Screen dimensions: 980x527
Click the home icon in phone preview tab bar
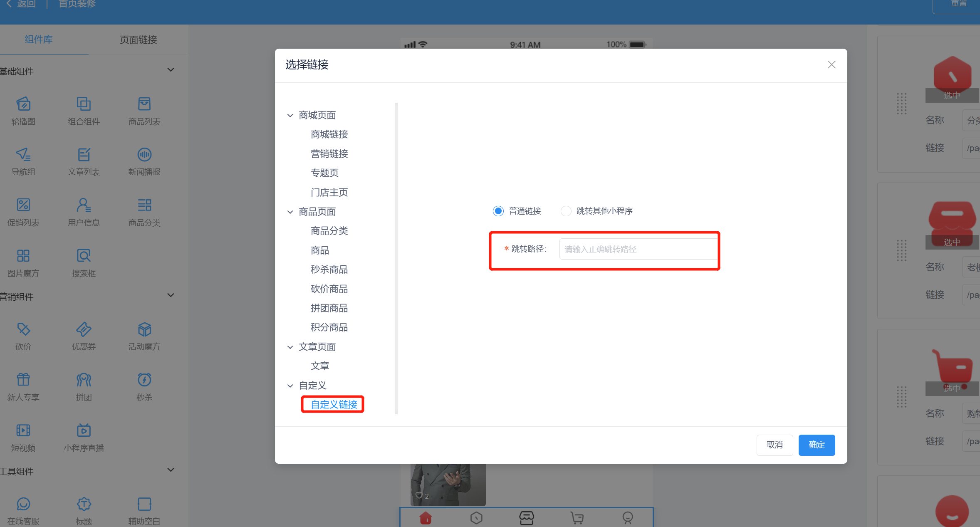click(x=426, y=518)
